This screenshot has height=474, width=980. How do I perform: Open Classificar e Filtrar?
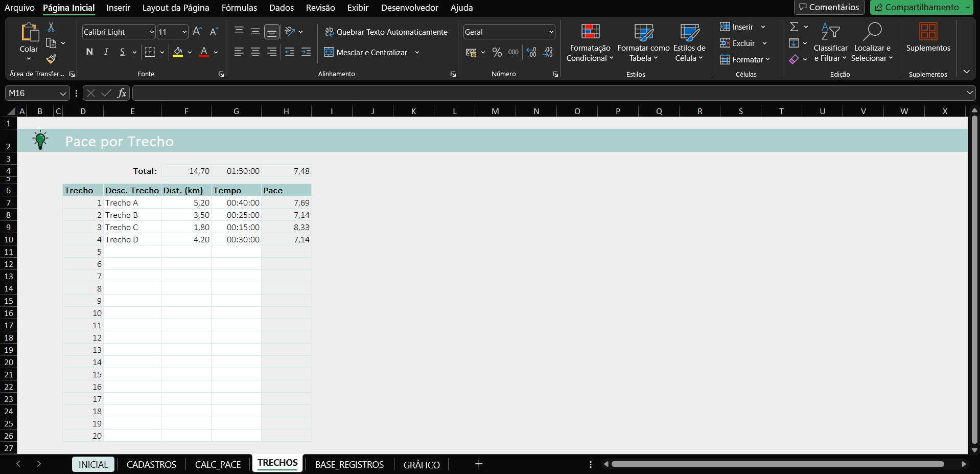[830, 43]
